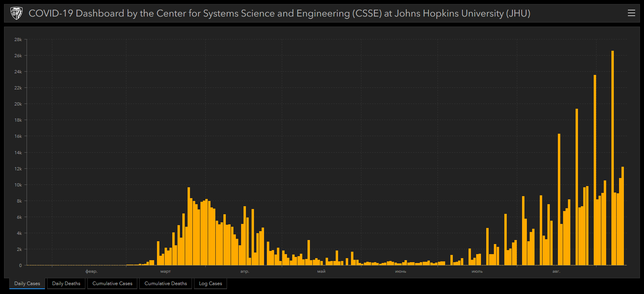Open the Cumulative Cases tab
Screen dimensions: 644x294
point(112,284)
